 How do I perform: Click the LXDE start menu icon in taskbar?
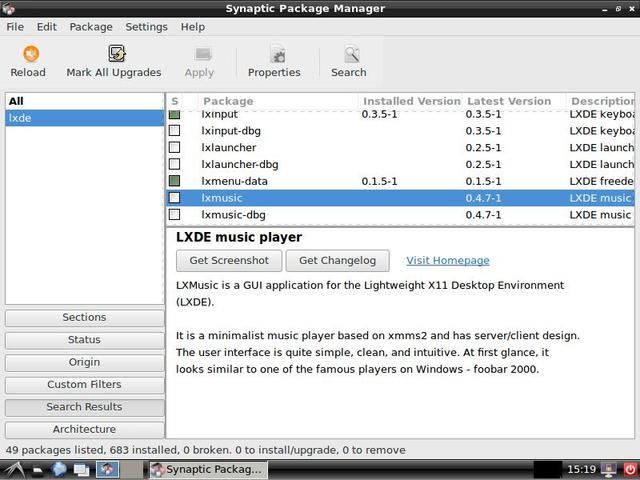12,469
